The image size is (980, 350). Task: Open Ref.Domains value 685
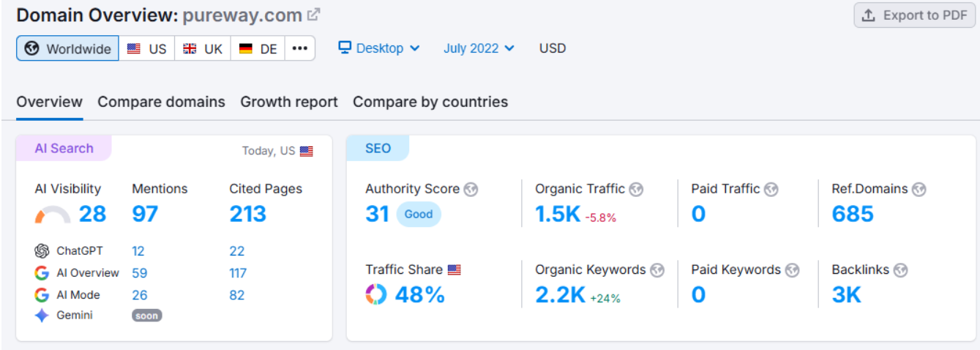click(x=853, y=214)
